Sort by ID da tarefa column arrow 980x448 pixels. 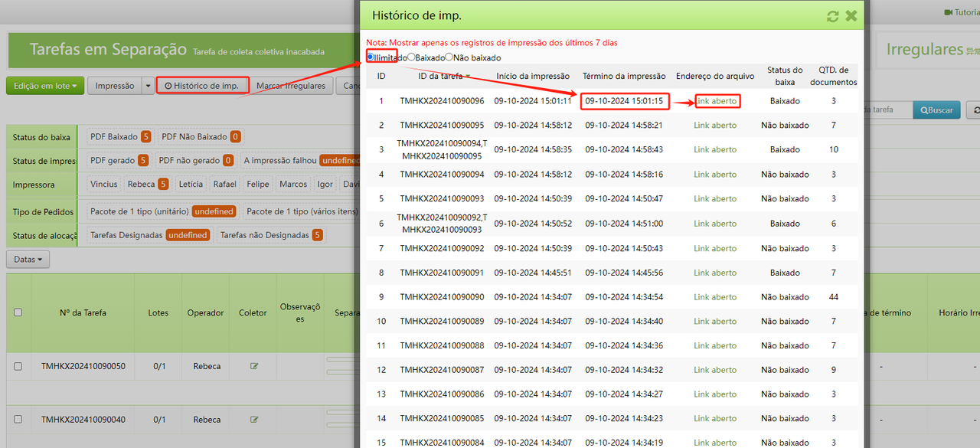(x=468, y=77)
